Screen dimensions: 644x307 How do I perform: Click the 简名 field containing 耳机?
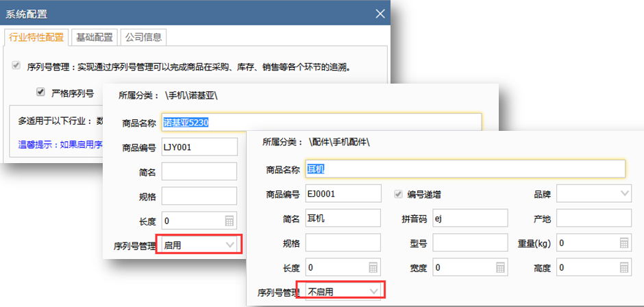coord(343,218)
